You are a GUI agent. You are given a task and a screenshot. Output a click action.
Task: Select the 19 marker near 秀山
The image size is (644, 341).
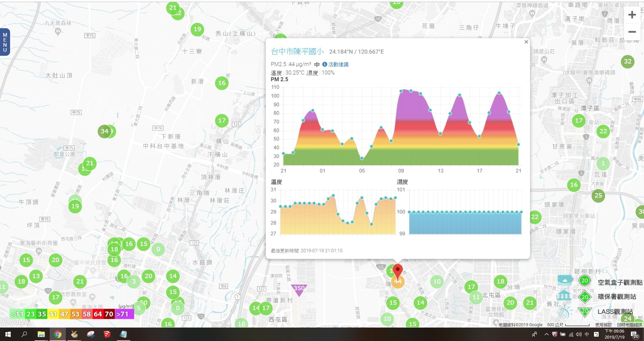coord(197,29)
